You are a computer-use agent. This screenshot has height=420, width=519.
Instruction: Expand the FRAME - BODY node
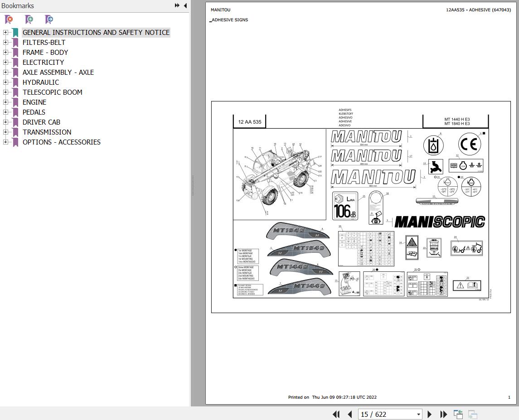5,52
